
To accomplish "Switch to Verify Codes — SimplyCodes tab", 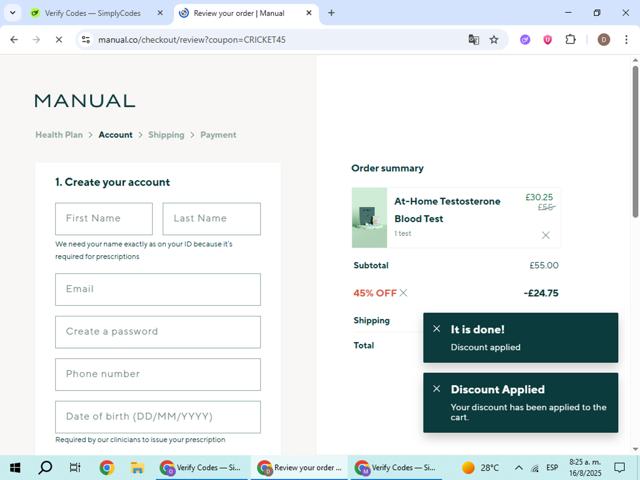I will [x=92, y=13].
